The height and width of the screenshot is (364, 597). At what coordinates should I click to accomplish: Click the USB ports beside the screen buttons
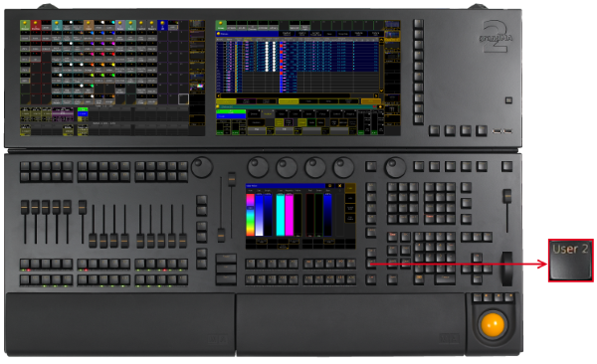pyautogui.click(x=501, y=131)
